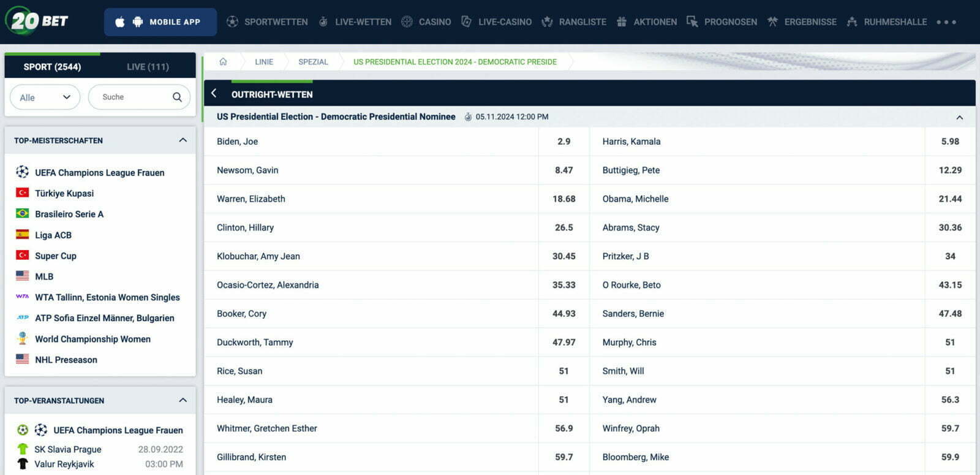Click the football icon beside Sportwetten
This screenshot has width=980, height=475.
(x=232, y=21)
